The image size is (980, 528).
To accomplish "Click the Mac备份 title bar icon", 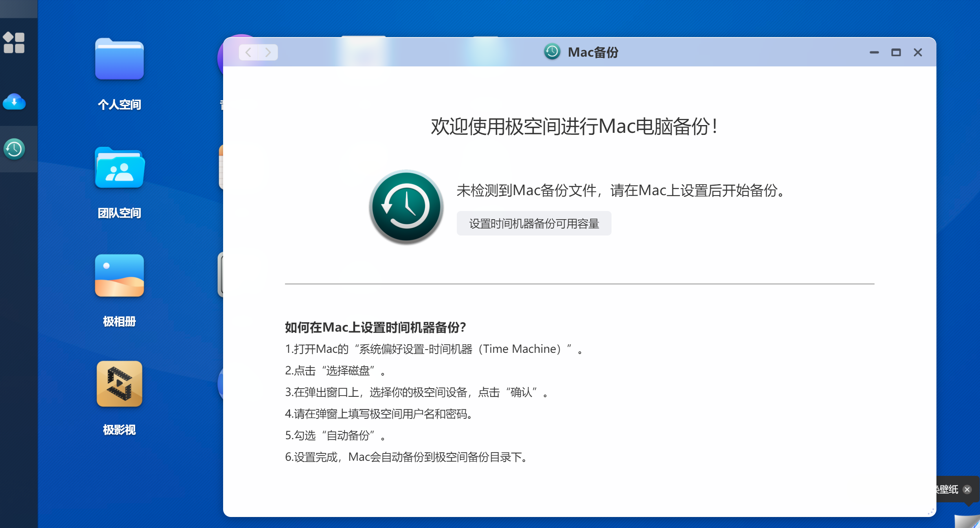I will [x=552, y=52].
